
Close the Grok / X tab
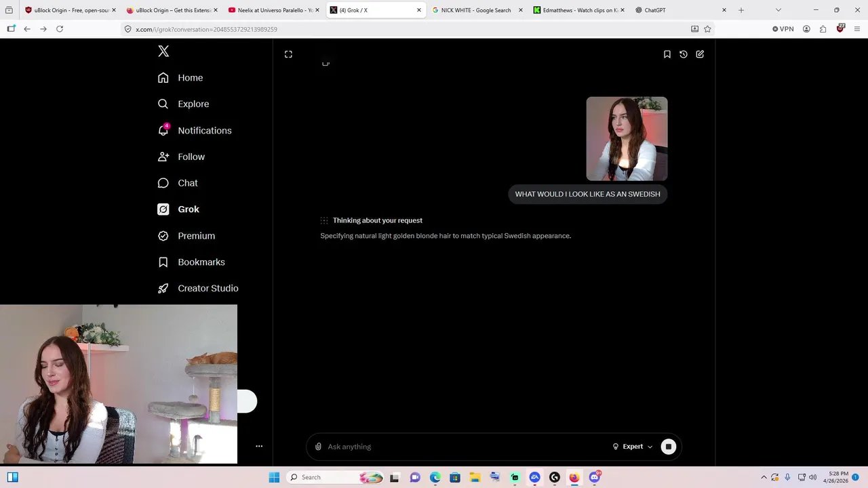point(419,10)
